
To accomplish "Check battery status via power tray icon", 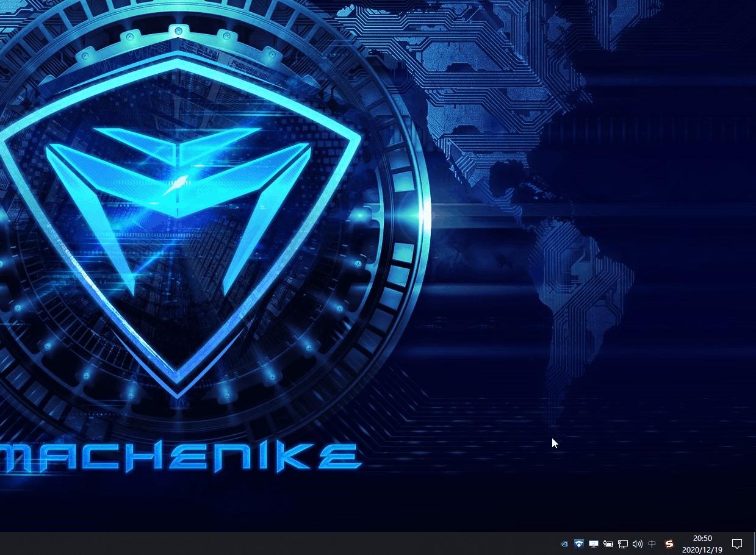I will (x=608, y=543).
